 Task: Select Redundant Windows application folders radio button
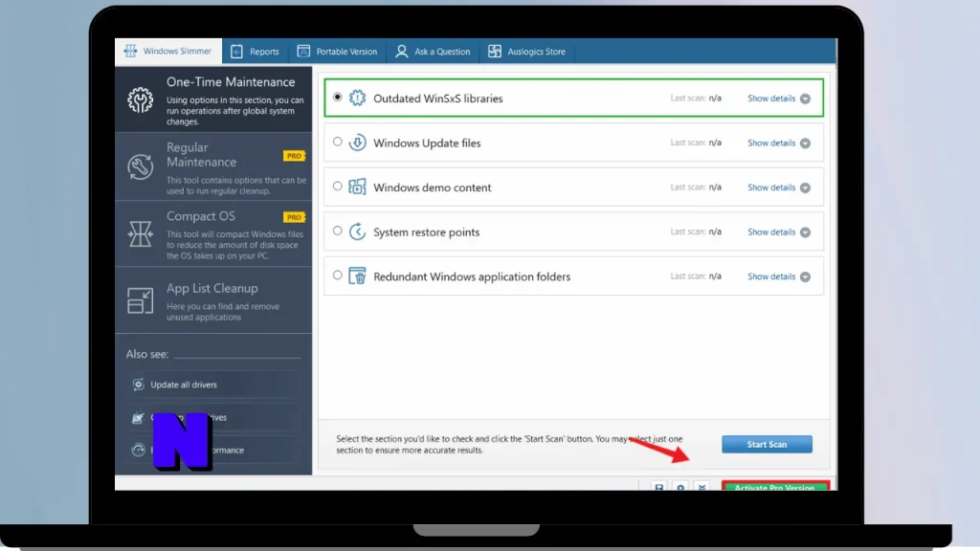[338, 275]
